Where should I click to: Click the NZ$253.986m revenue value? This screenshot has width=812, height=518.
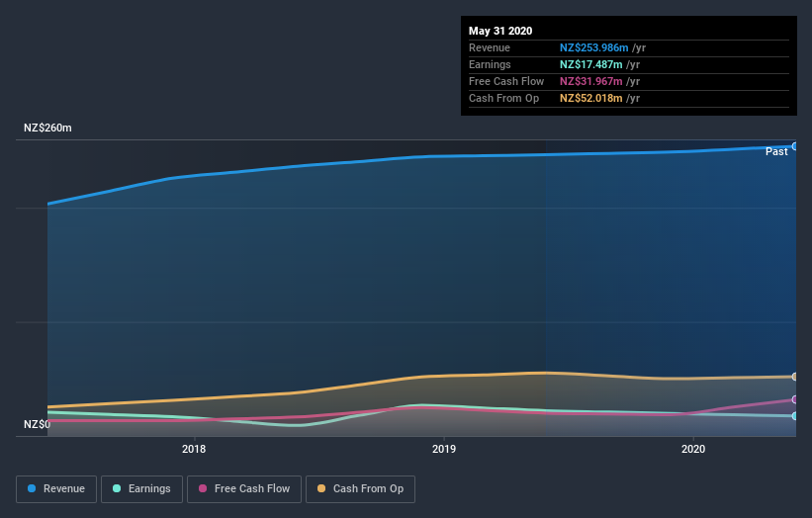pyautogui.click(x=594, y=47)
